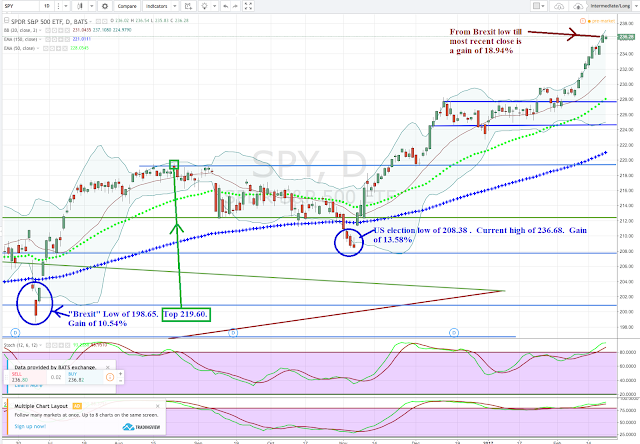Toggle visibility of BB (20, close, 2) indicator
The width and height of the screenshot is (640, 444).
(48, 30)
